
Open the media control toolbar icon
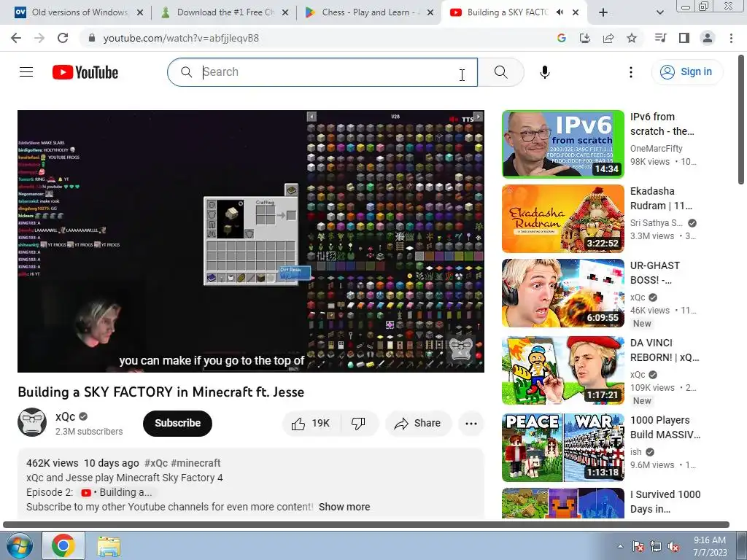[x=660, y=38]
